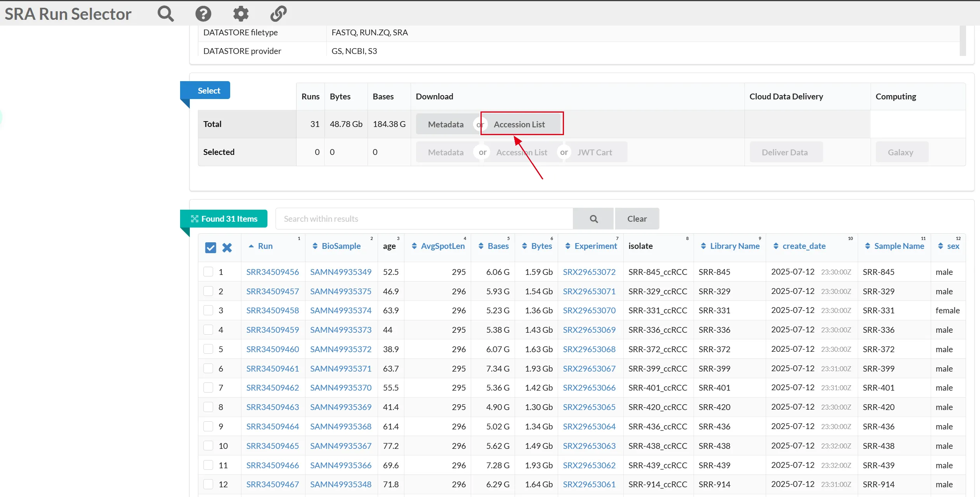Click the permalink chain icon
The width and height of the screenshot is (980, 497).
click(x=278, y=14)
